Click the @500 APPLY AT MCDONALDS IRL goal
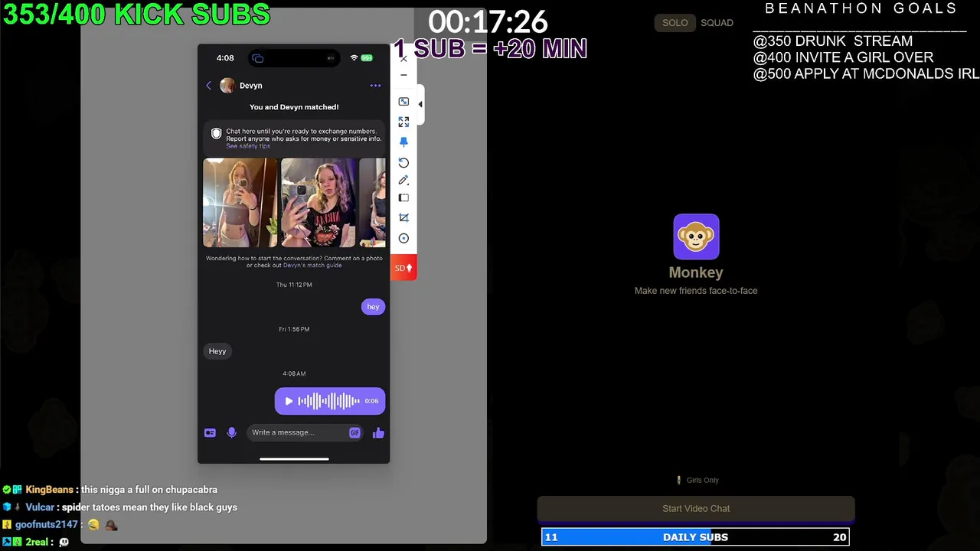Screen dimensions: 980x551 (x=866, y=74)
